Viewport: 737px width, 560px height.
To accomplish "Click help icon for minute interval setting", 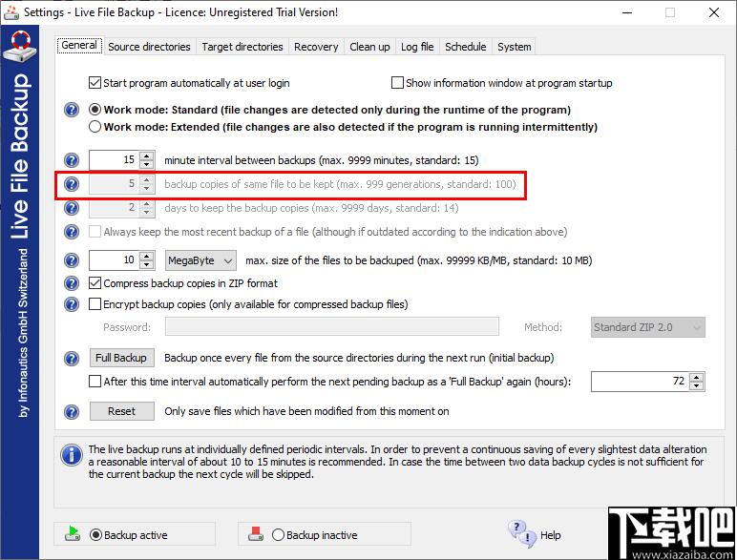I will point(72,160).
